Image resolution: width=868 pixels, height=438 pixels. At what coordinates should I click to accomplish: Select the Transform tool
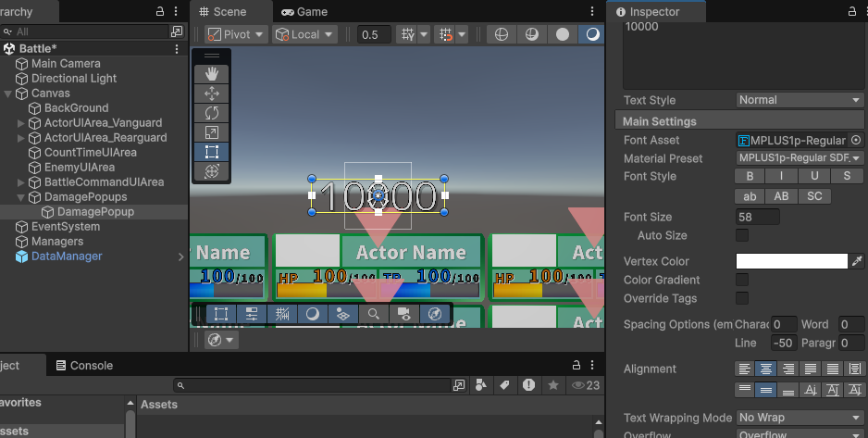point(211,171)
